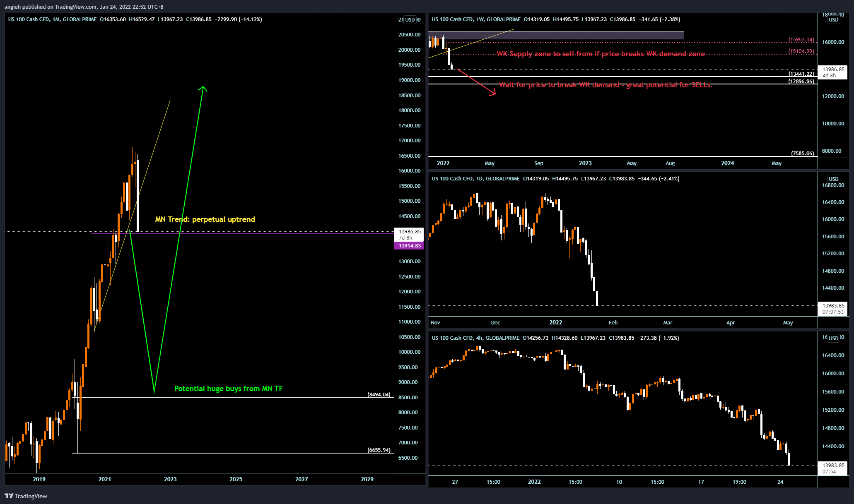Click 14800.00 on 4h price scale

833,428
